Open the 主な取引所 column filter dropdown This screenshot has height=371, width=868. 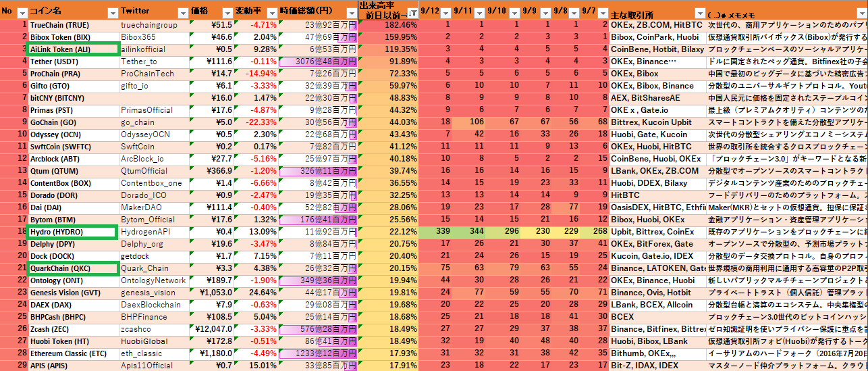click(x=699, y=13)
